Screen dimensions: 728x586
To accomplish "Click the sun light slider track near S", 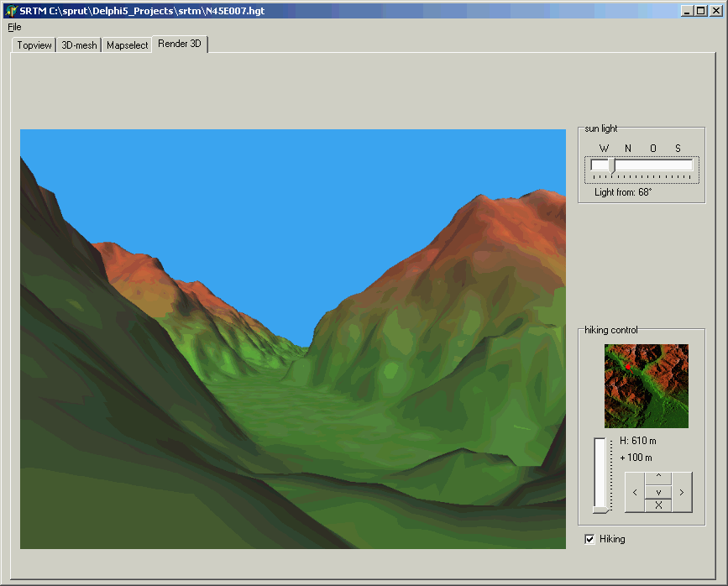I will click(678, 165).
